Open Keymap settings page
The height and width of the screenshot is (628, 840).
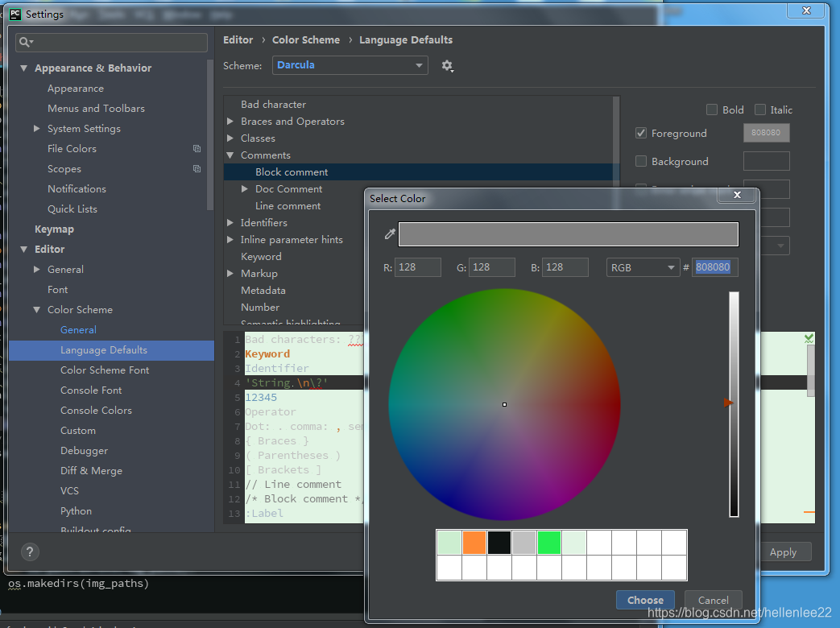point(54,229)
